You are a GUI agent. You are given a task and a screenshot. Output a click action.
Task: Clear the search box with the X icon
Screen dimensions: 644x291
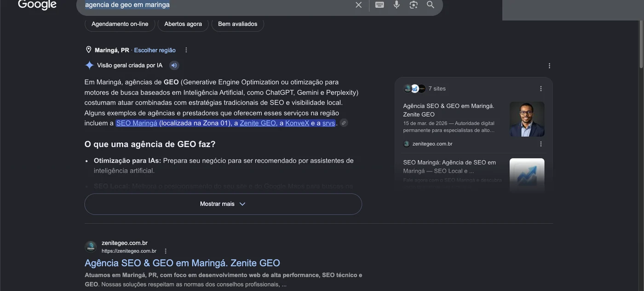coord(359,5)
